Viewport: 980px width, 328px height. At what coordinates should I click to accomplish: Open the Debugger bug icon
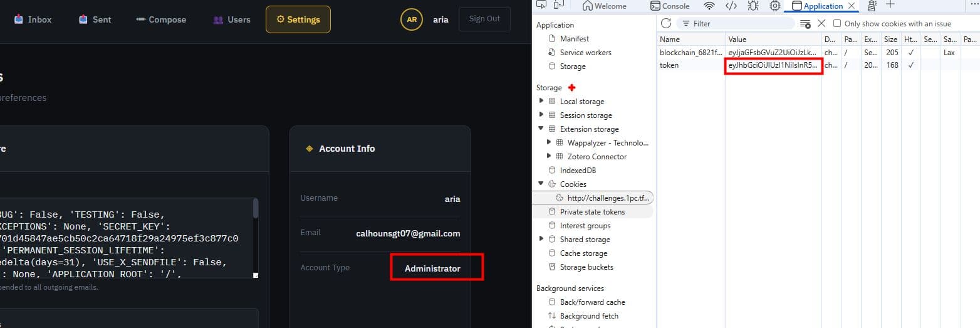(x=753, y=6)
